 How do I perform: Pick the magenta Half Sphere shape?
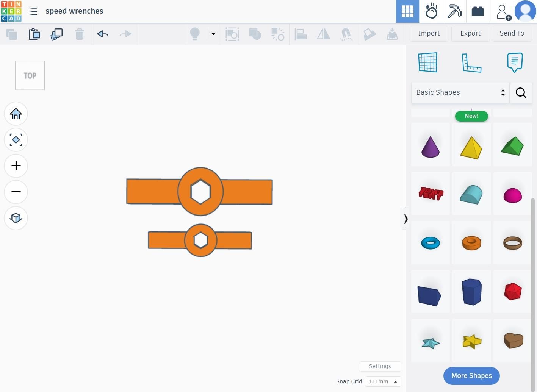512,194
